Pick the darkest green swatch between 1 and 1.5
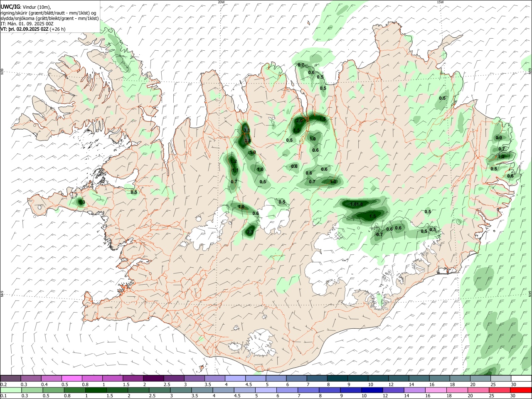The width and height of the screenshot is (532, 399). [96, 390]
